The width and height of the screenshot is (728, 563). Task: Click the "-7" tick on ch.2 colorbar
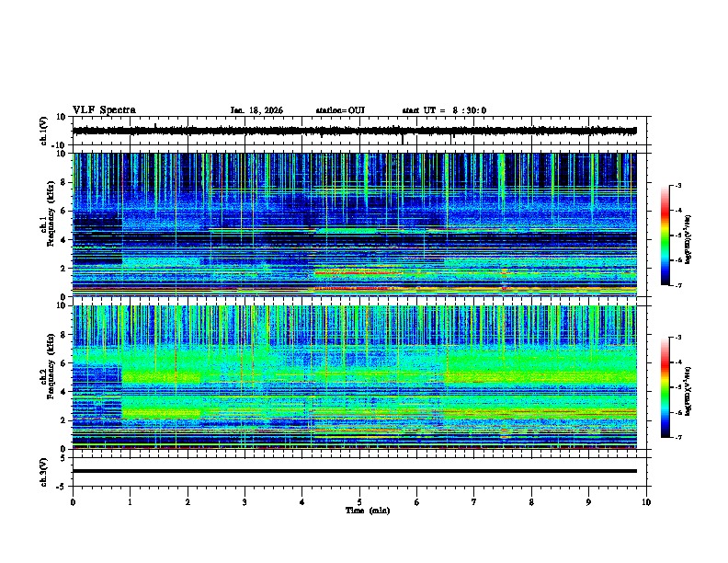pos(677,437)
